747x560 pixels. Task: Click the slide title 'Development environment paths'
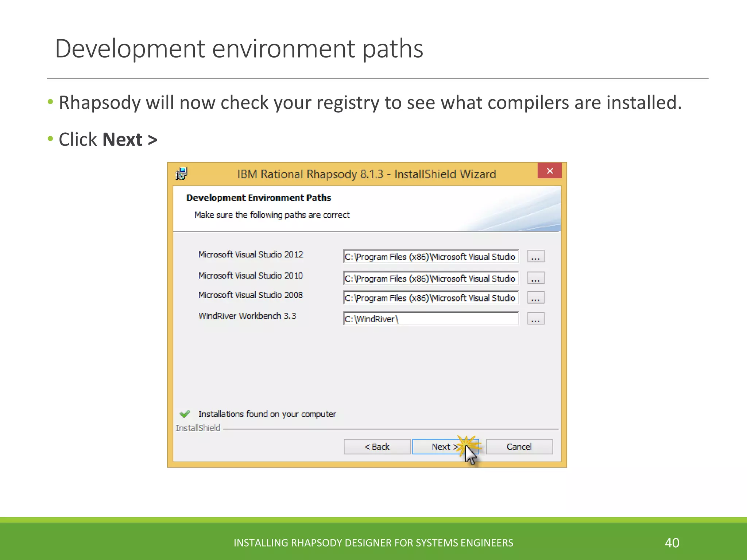(x=239, y=49)
